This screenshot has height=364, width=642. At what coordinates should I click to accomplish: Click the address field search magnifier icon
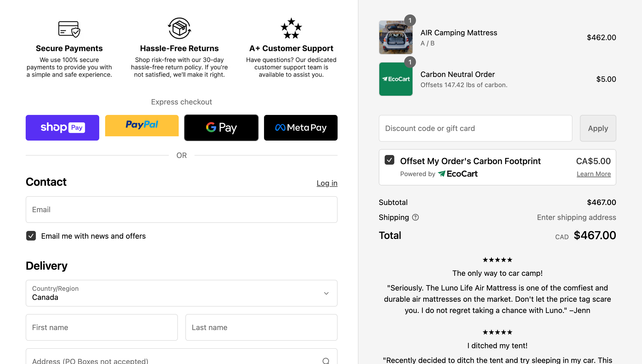pyautogui.click(x=326, y=361)
